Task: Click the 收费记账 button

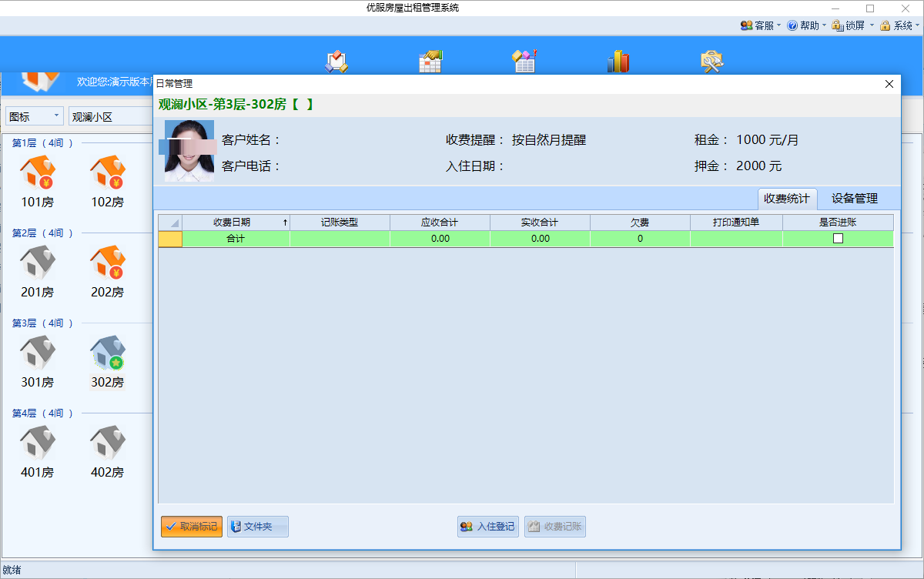Action: pos(555,527)
